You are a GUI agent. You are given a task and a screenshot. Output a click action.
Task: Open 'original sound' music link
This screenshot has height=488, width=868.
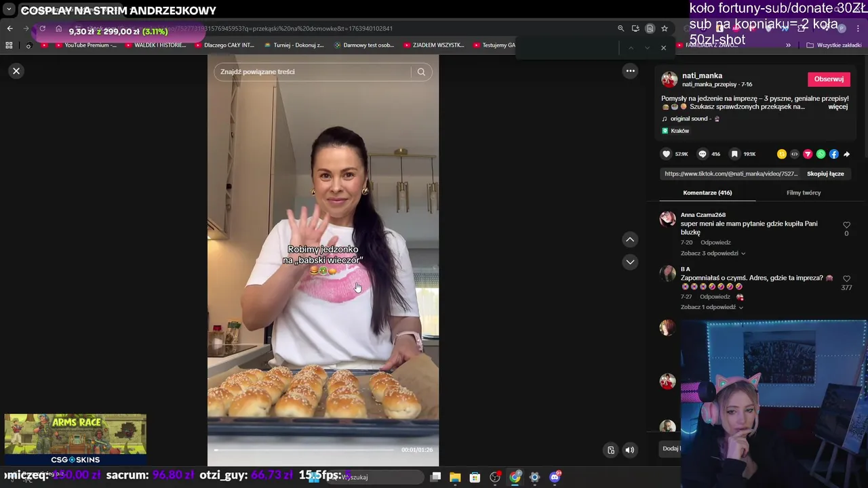coord(690,119)
